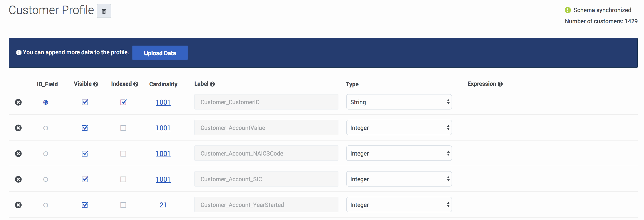
Task: Enable Indexed for Customer_AccountValue
Action: 123,128
